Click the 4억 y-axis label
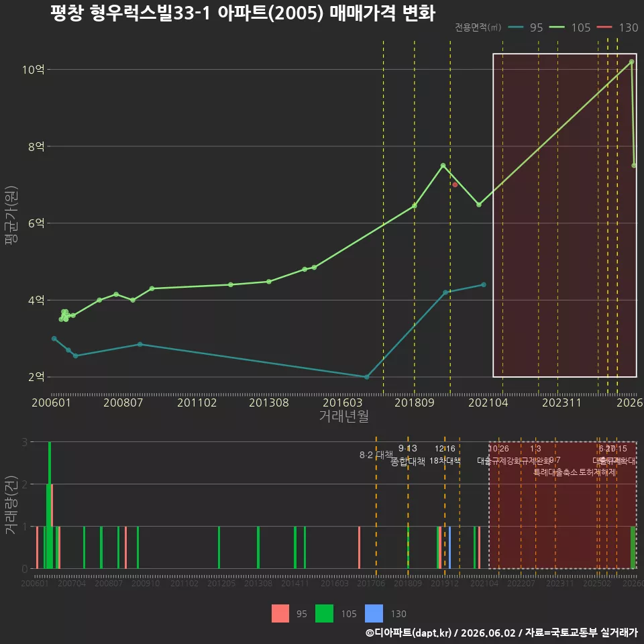The image size is (644, 644). click(x=36, y=301)
